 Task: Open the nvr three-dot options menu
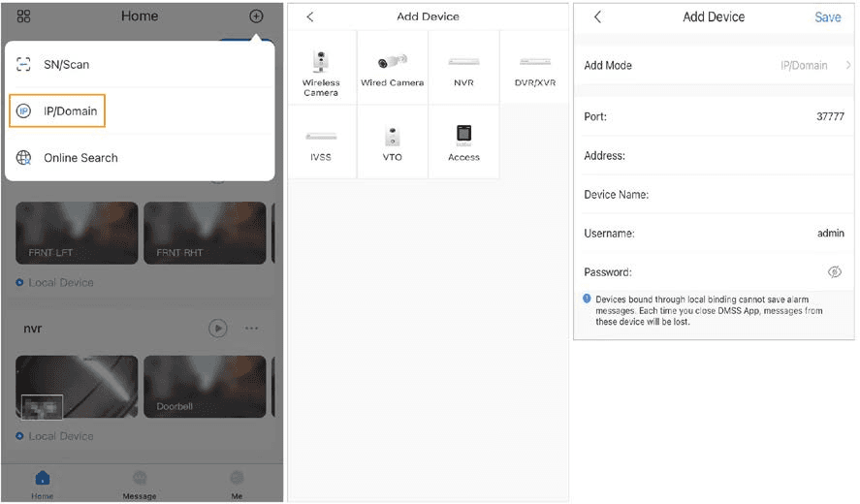[x=252, y=329]
